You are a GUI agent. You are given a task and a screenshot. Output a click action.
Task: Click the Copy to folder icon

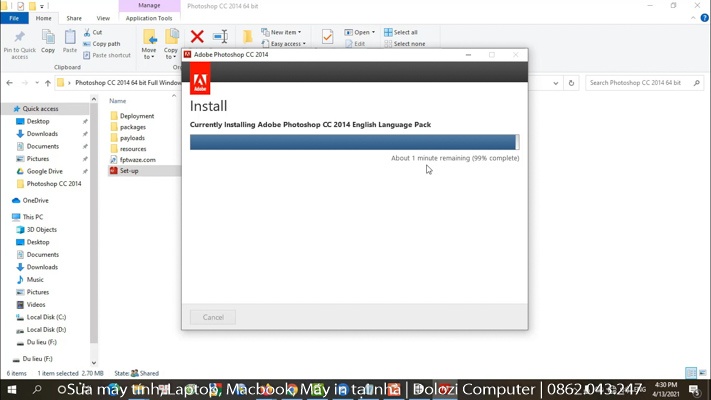click(x=171, y=37)
